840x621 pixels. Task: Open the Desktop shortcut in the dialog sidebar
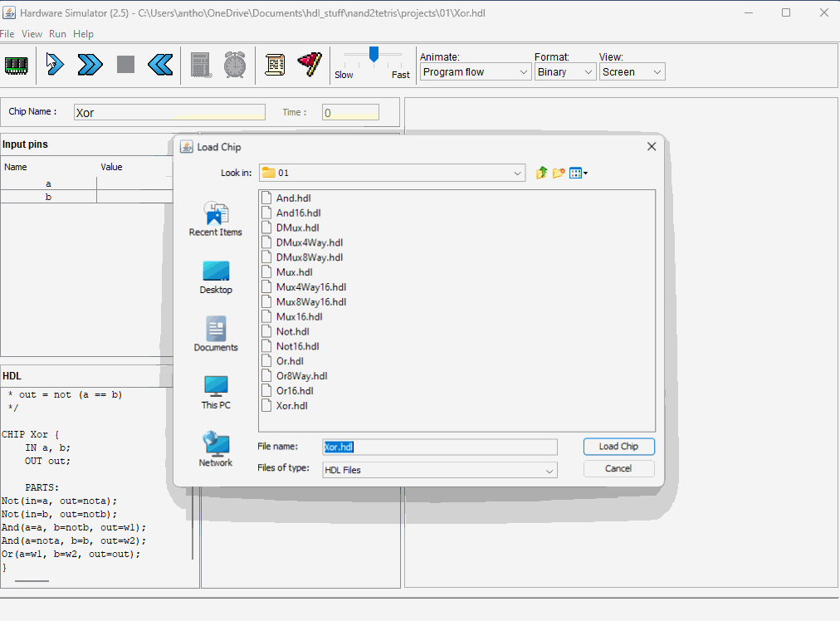pyautogui.click(x=216, y=277)
